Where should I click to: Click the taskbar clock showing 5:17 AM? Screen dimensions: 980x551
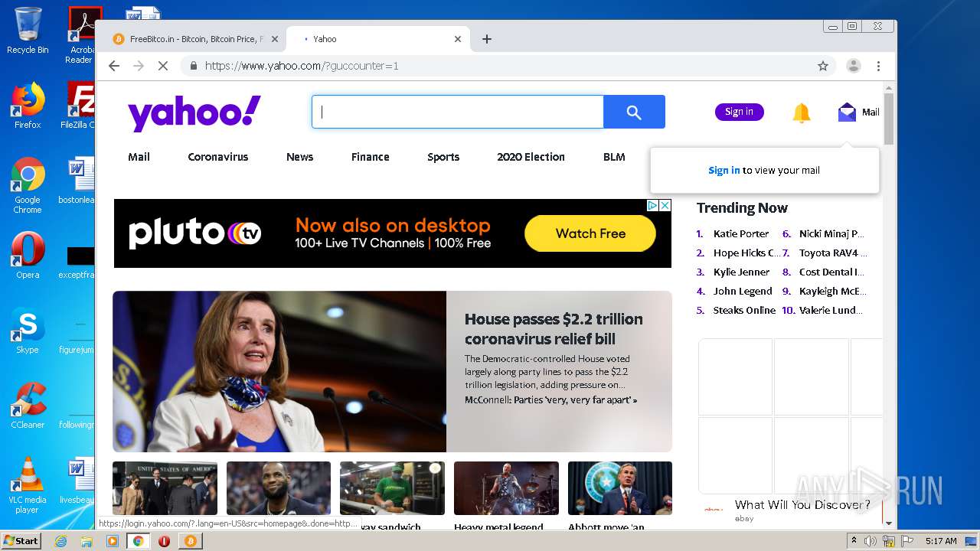click(x=941, y=541)
